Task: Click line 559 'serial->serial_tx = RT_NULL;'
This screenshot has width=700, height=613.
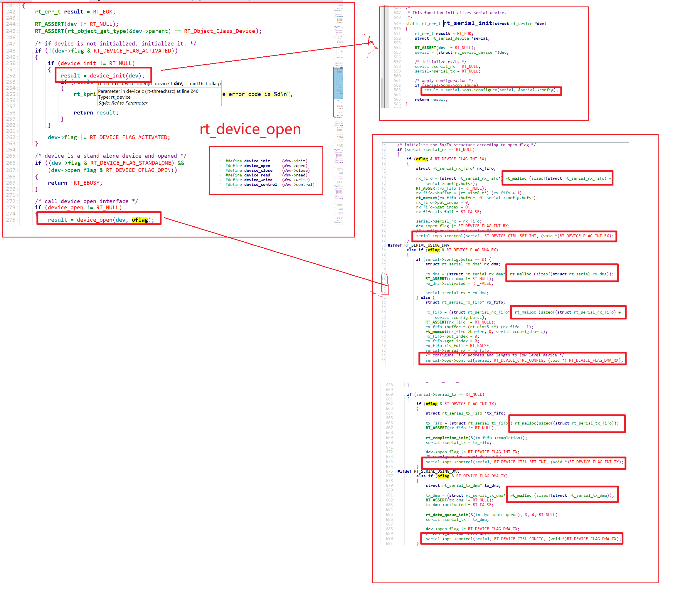Action: [x=447, y=71]
